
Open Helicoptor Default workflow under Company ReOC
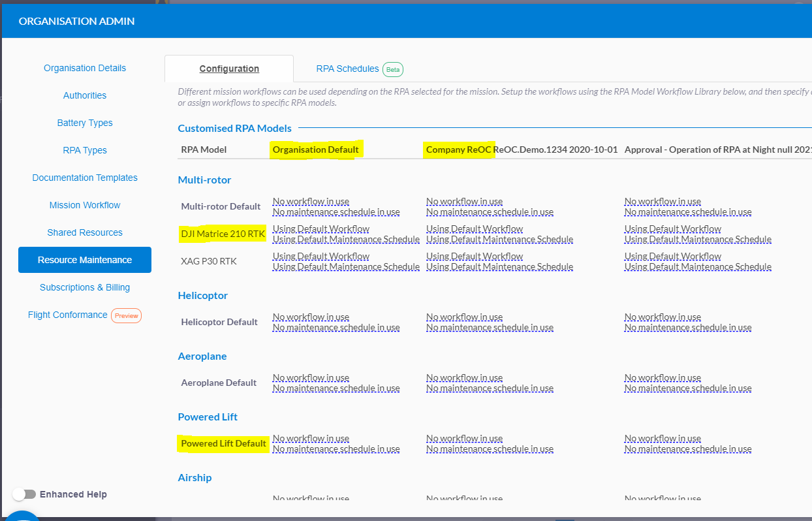coord(464,317)
